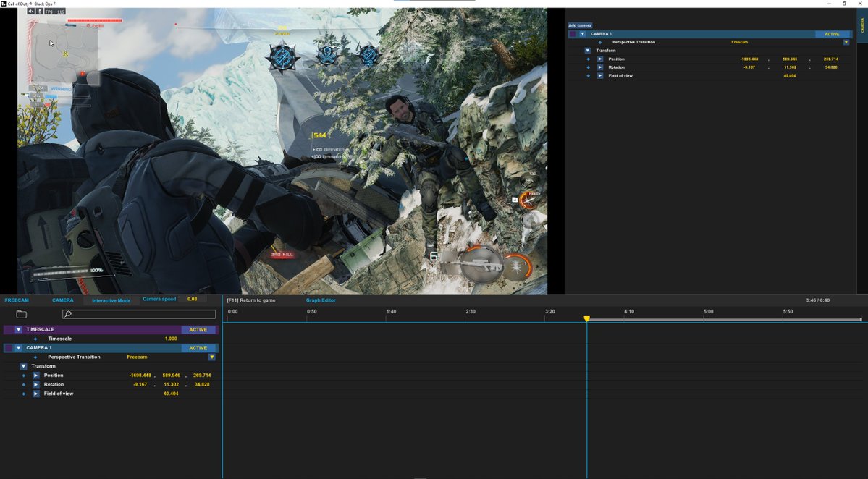Viewport: 868px width, 479px height.
Task: Collapse the TIMESCALE track group
Action: point(18,330)
